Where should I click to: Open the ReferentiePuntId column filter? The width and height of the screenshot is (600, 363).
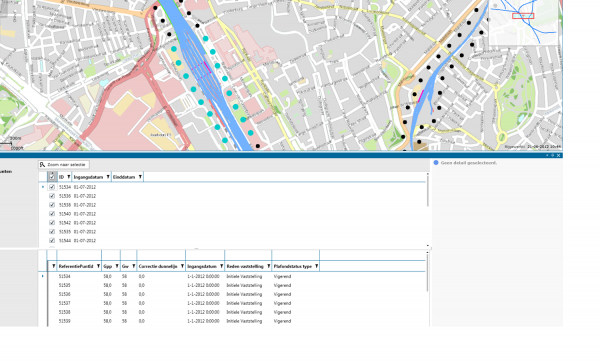coord(98,266)
